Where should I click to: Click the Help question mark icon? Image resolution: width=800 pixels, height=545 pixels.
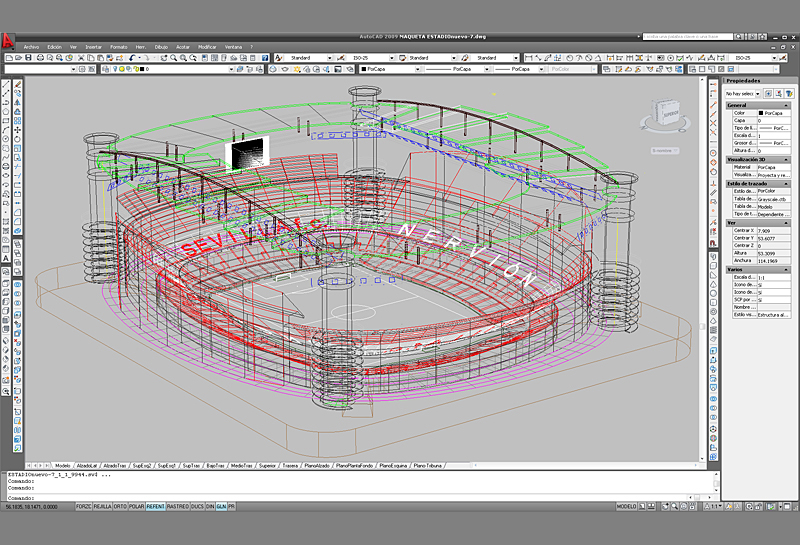coord(265,58)
